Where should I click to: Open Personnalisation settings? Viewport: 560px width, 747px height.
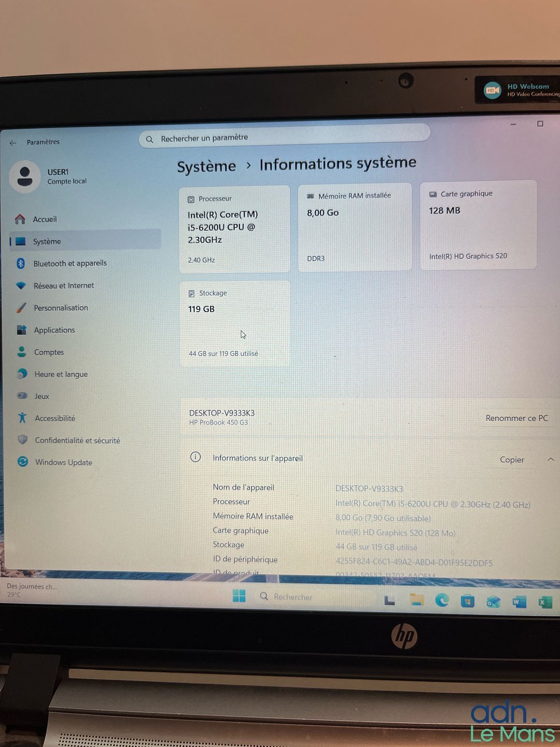click(86, 308)
